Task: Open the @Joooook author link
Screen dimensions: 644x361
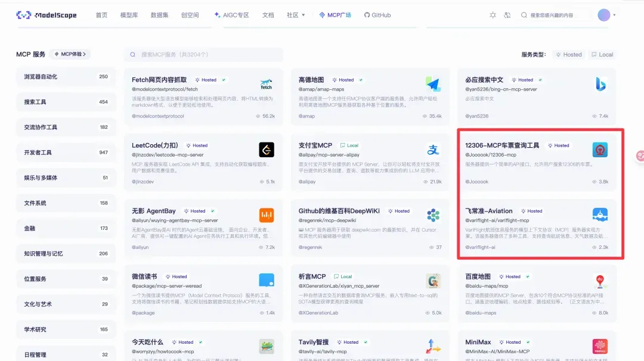Action: coord(477,181)
